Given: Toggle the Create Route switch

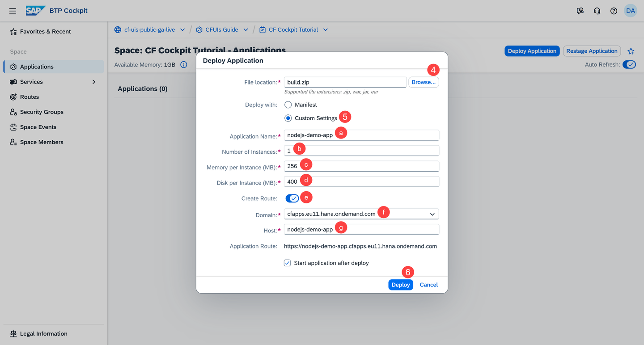Looking at the screenshot, I should point(292,198).
